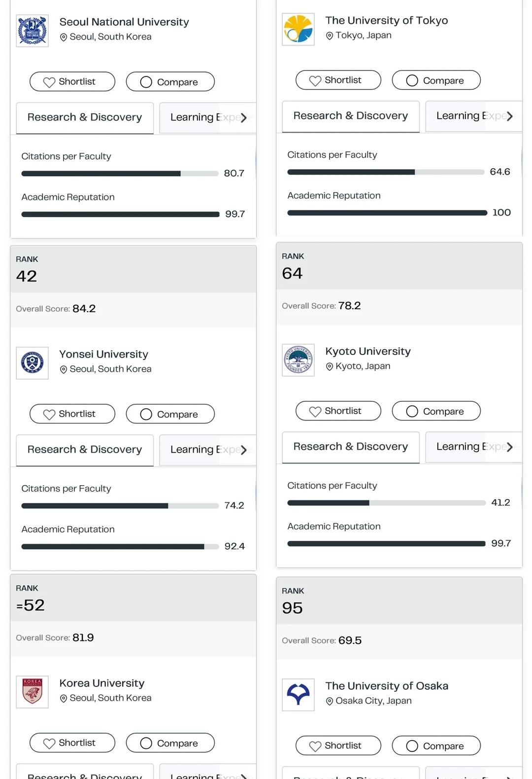Select Research & Discovery tab for Tokyo
The image size is (532, 779).
pyautogui.click(x=351, y=116)
